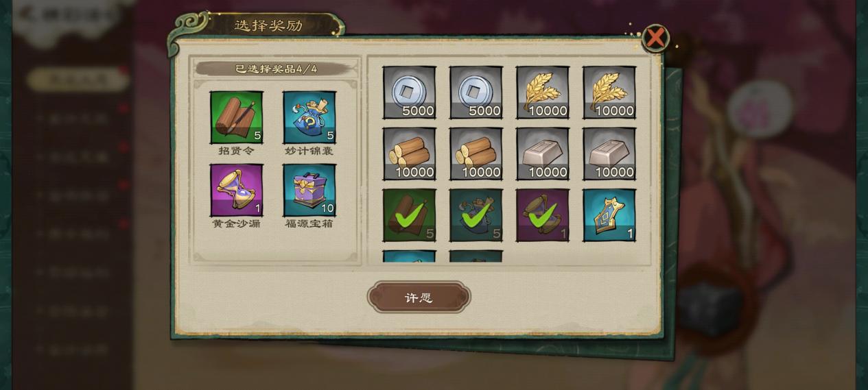Pick the blue card reward with quantity 1
868x390 pixels.
coord(609,215)
